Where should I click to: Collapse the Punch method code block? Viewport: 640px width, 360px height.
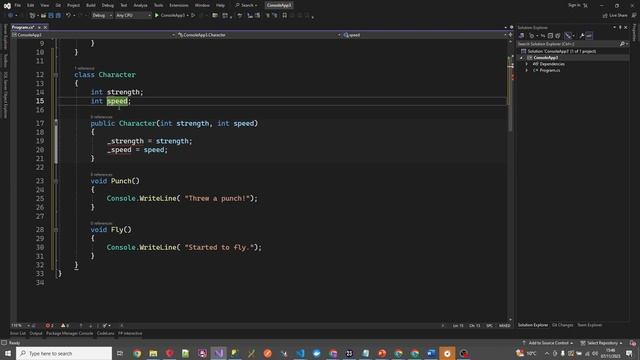coord(56,181)
